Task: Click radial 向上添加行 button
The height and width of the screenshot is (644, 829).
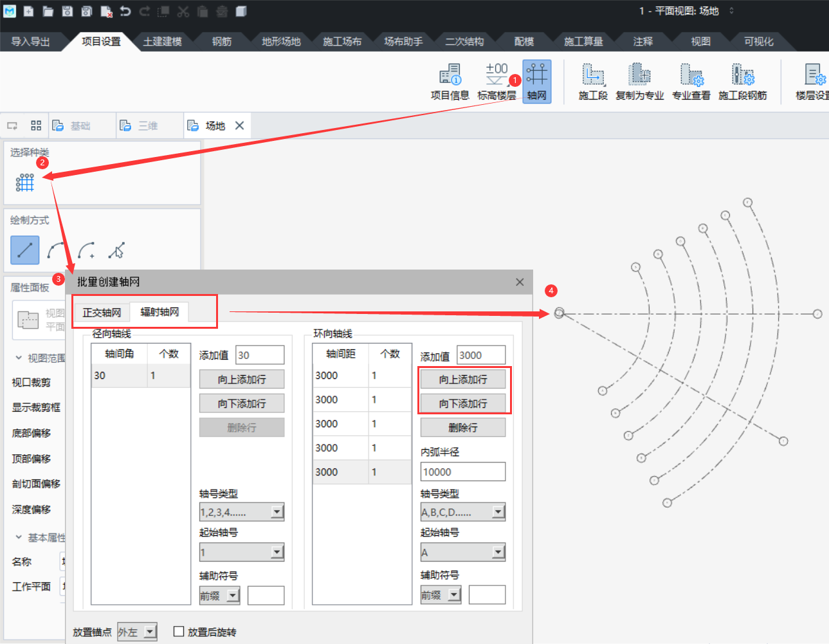Action: (x=242, y=380)
